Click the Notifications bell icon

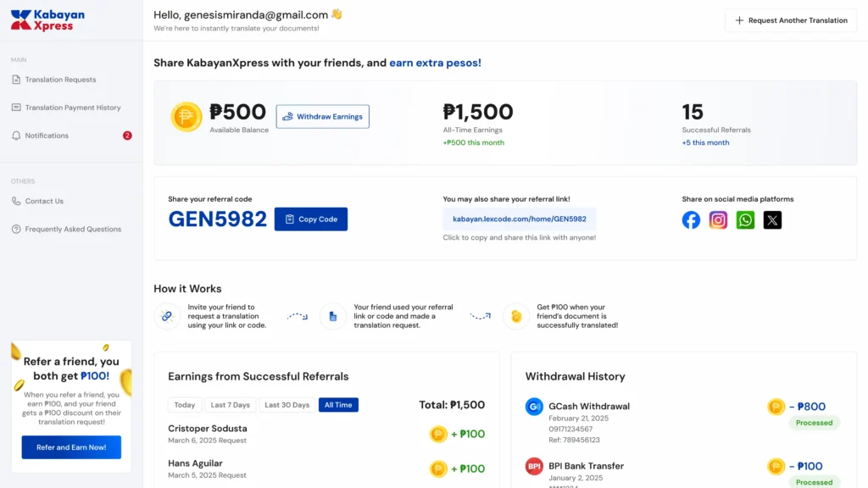click(x=16, y=136)
